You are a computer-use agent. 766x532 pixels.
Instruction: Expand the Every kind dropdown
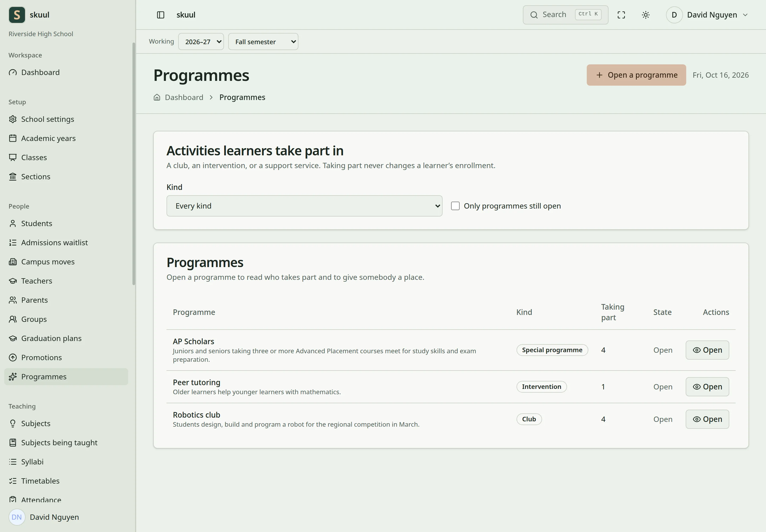click(304, 206)
